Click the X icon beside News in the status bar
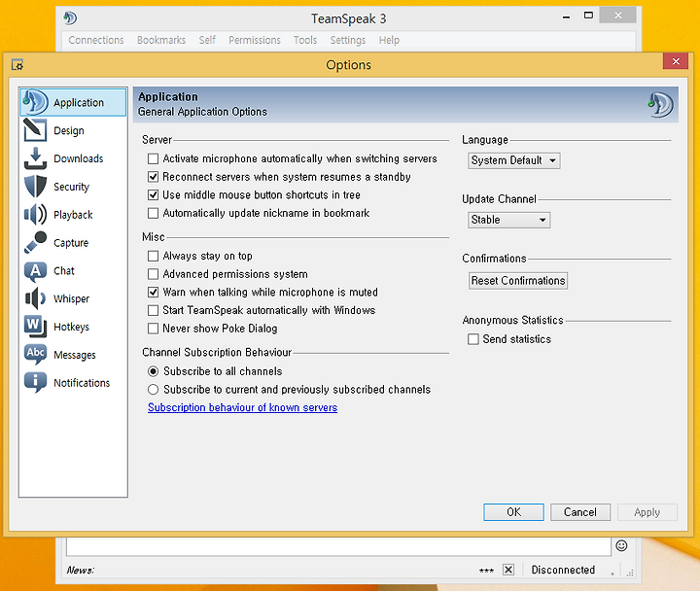Screen dimensions: 700x591 [x=508, y=570]
